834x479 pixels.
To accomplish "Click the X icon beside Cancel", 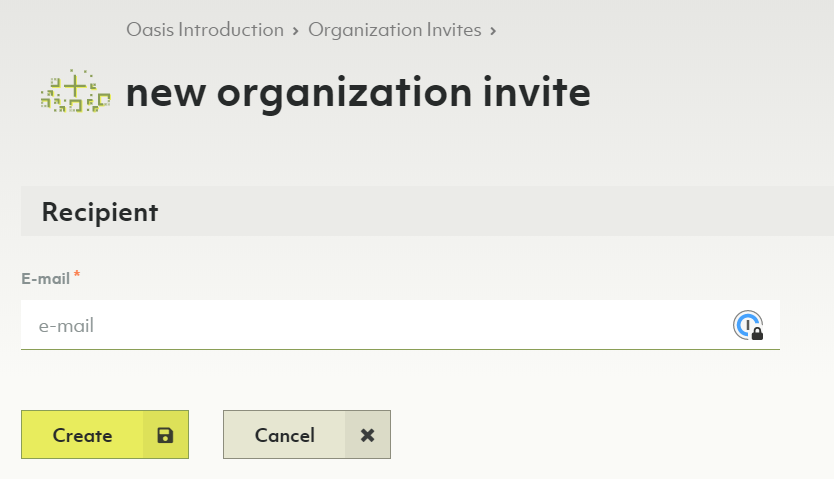I will tap(367, 435).
